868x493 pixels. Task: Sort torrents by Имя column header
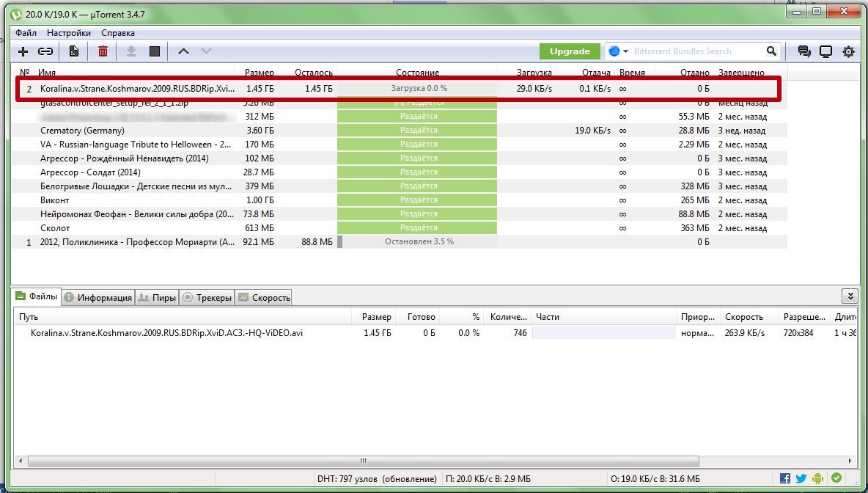click(x=47, y=73)
